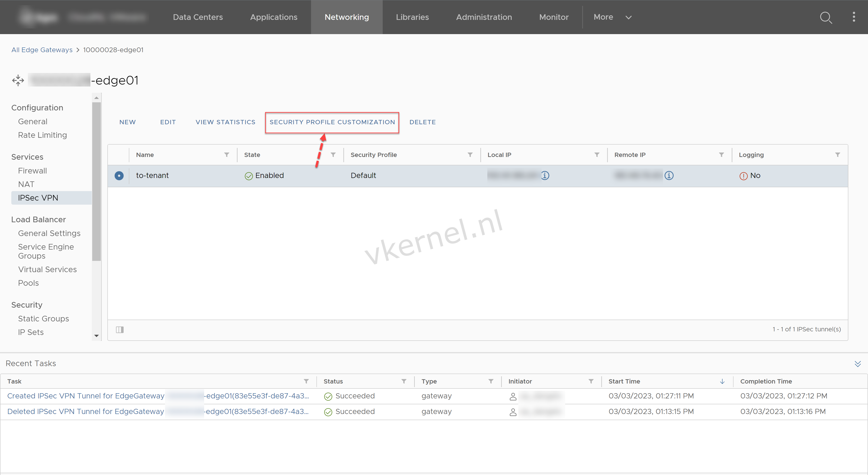Screen dimensions: 868x475
Task: Switch to the Administration tab
Action: [484, 17]
